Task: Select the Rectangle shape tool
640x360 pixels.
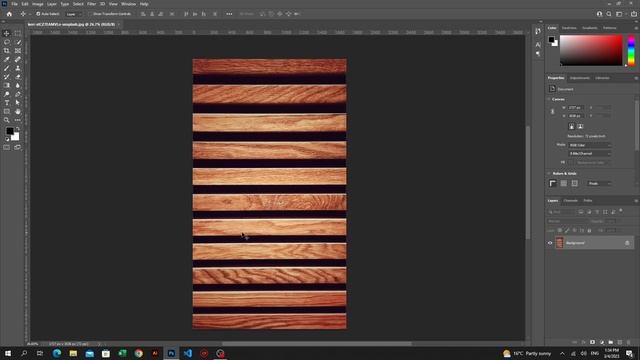Action: pyautogui.click(x=7, y=111)
